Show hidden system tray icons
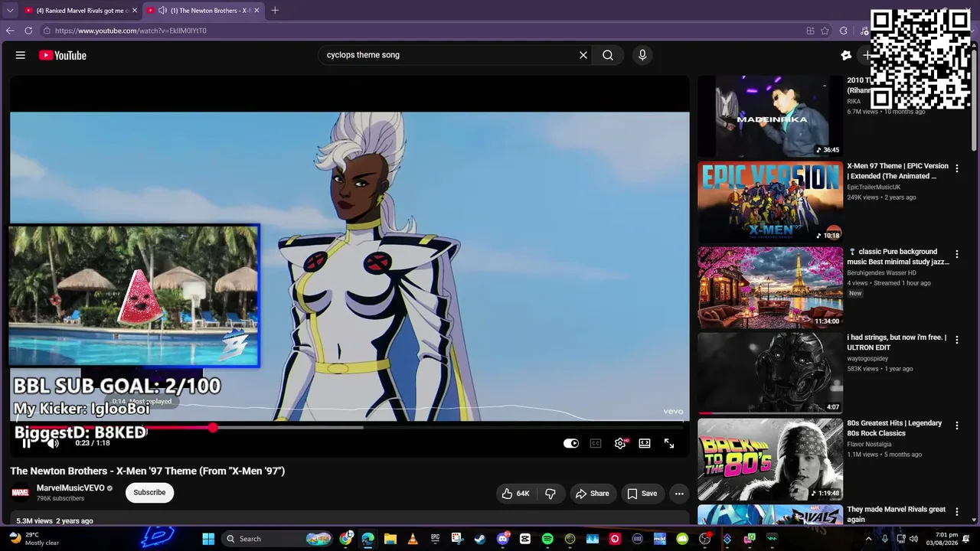 click(x=868, y=539)
